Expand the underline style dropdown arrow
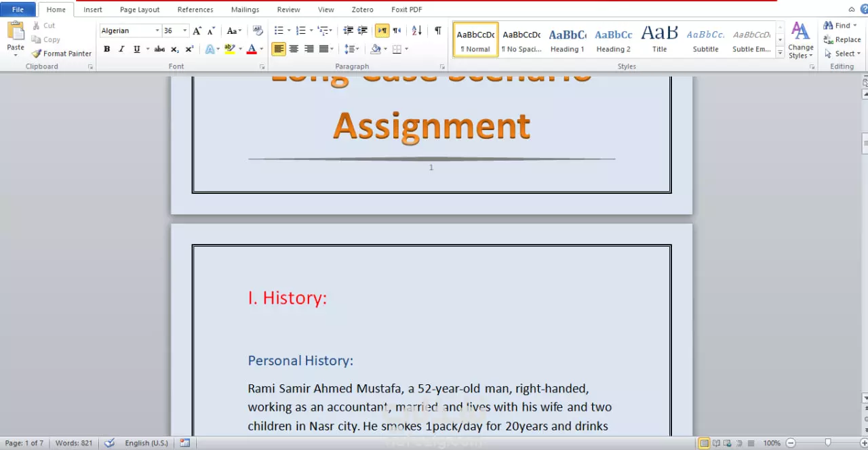The width and height of the screenshot is (868, 450). click(147, 49)
